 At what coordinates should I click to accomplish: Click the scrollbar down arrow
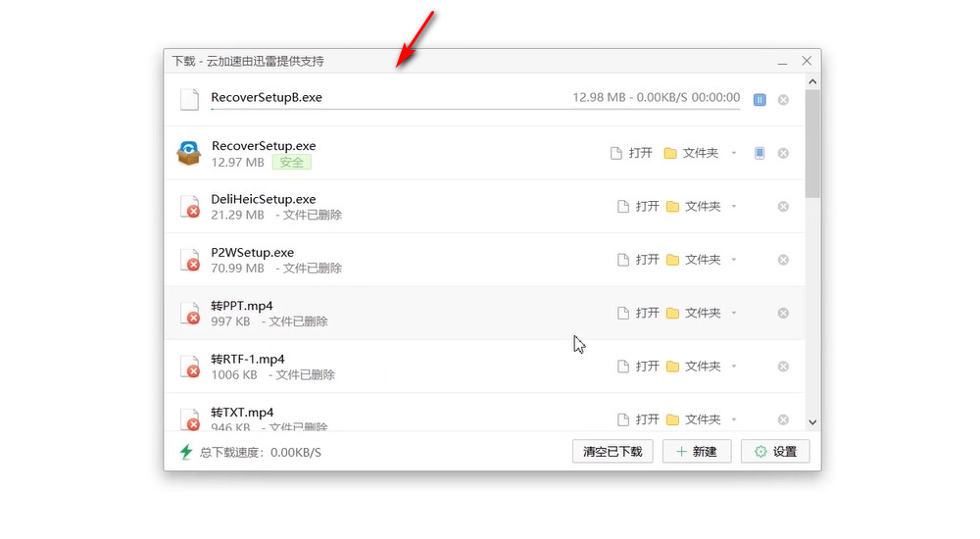(x=812, y=422)
